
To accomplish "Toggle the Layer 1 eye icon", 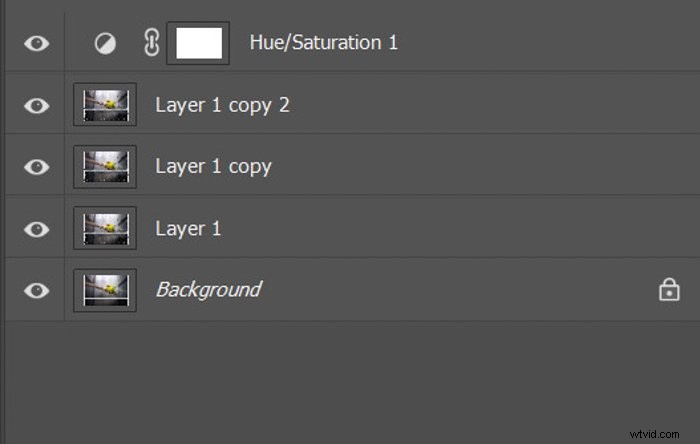I will tap(36, 229).
